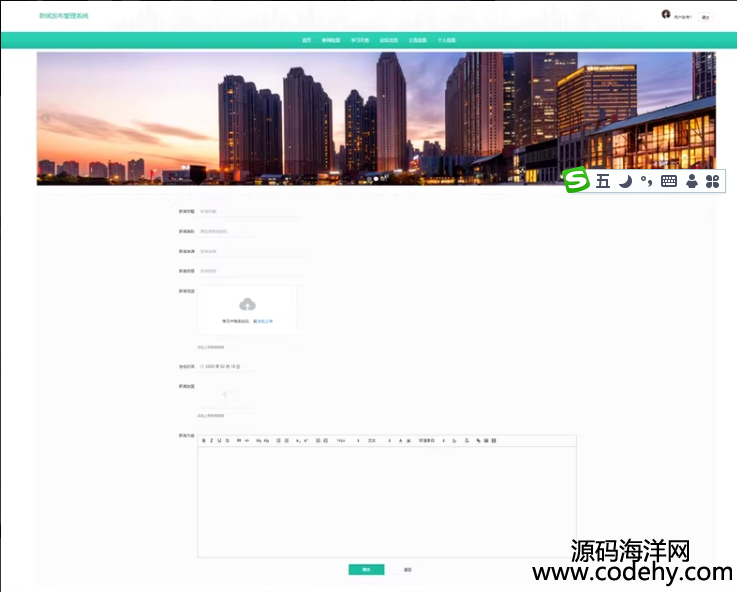Click the person icon in IME toolbar

pos(691,181)
